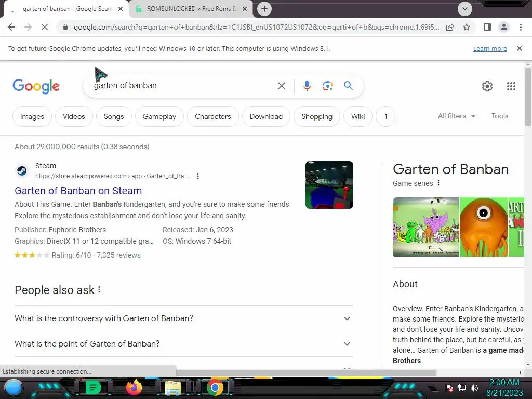Select the '1' filter chip
This screenshot has height=399, width=532.
[x=385, y=116]
